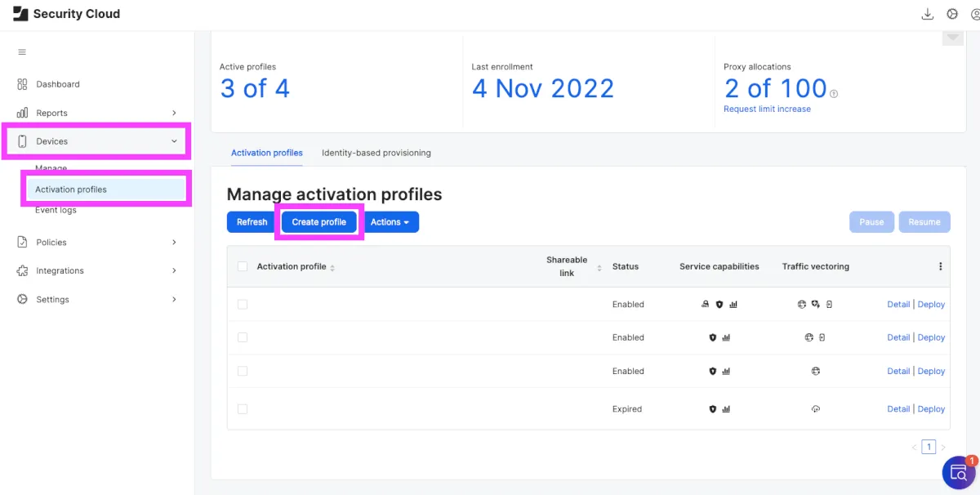Click the download icon in top bar

pyautogui.click(x=927, y=14)
